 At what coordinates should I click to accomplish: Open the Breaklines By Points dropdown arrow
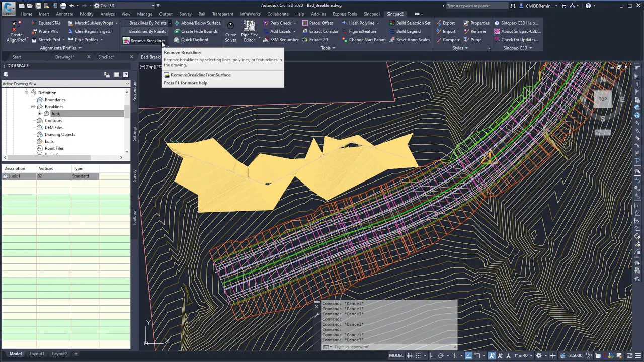(x=170, y=23)
